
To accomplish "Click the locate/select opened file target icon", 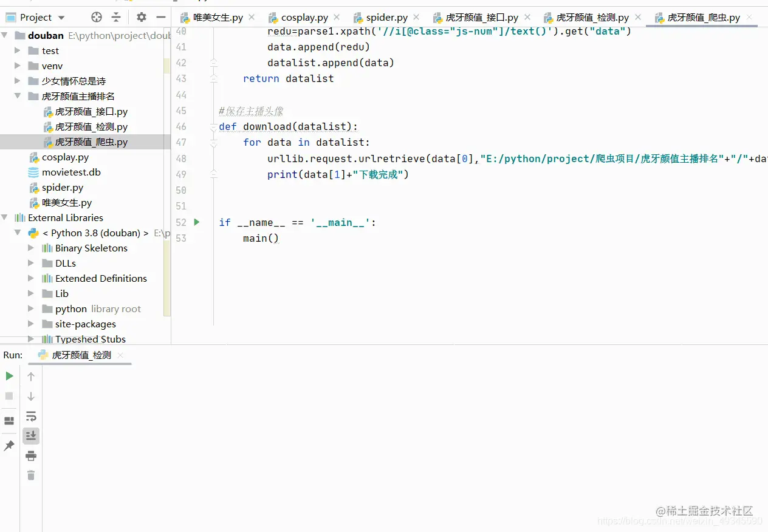I will pos(97,17).
